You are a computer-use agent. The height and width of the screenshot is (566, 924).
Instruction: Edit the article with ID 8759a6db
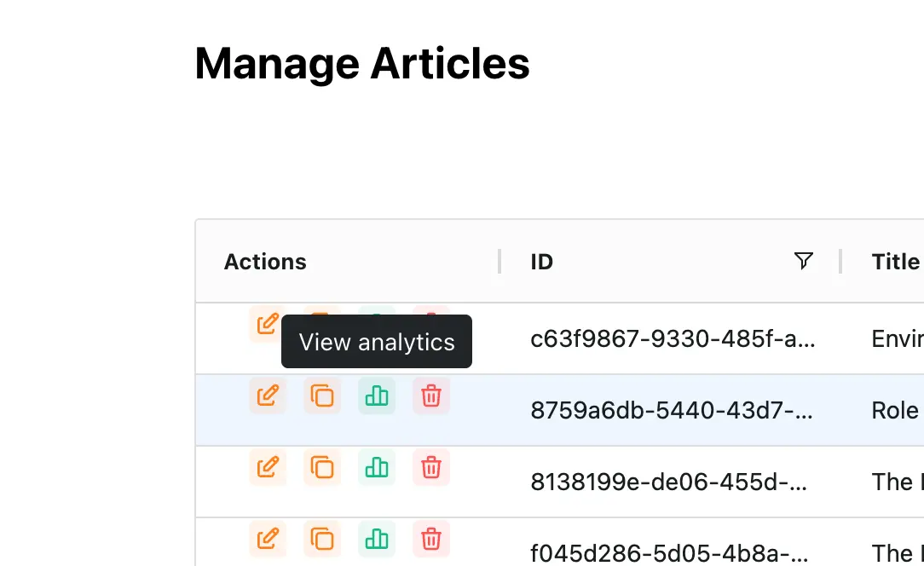click(x=268, y=396)
